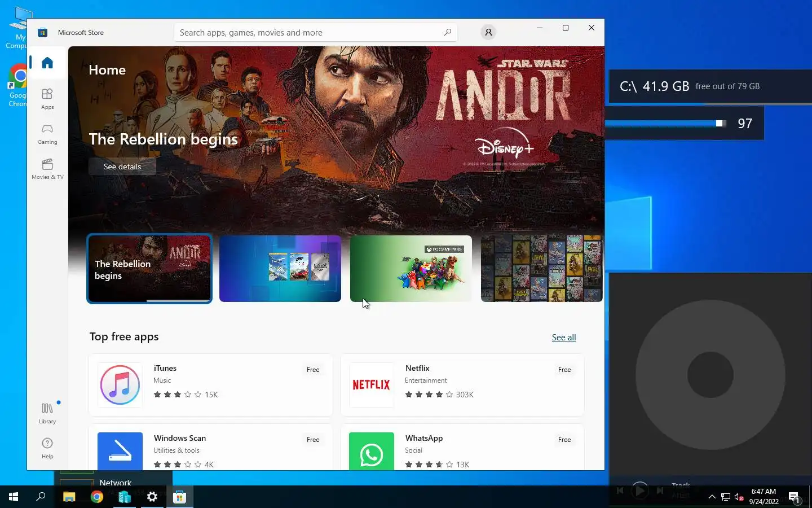
Task: Click the search magnifier icon in Store
Action: (x=448, y=32)
